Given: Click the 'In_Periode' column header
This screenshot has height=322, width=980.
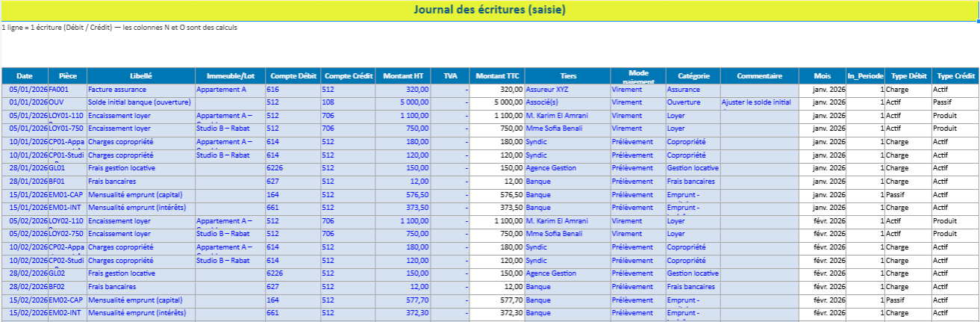Looking at the screenshot, I should 865,75.
